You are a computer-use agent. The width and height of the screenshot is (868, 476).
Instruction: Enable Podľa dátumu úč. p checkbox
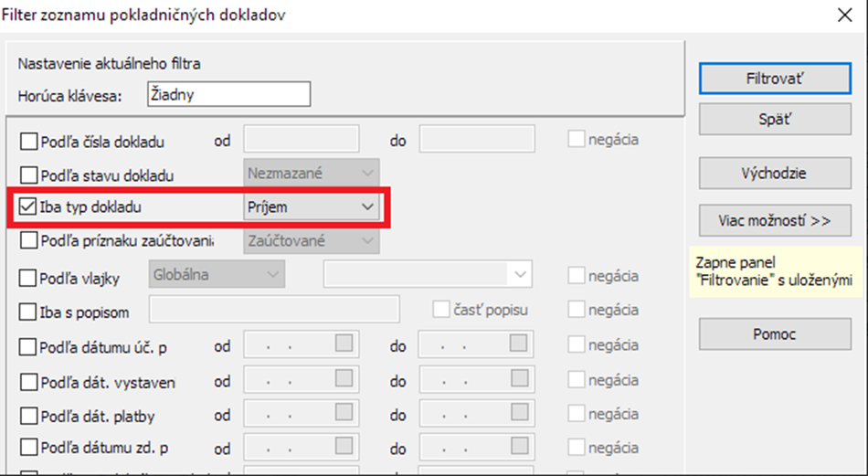click(29, 347)
